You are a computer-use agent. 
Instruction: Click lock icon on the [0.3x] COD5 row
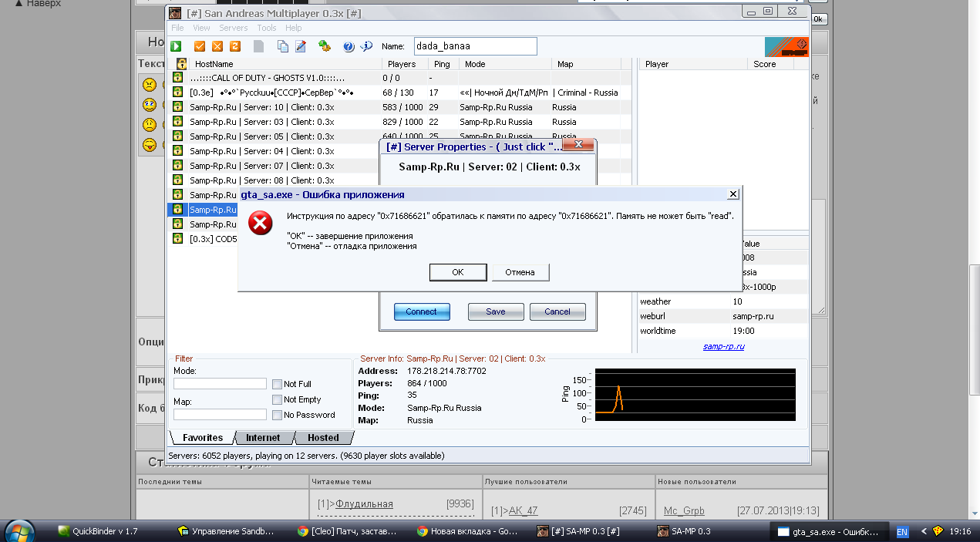click(177, 239)
